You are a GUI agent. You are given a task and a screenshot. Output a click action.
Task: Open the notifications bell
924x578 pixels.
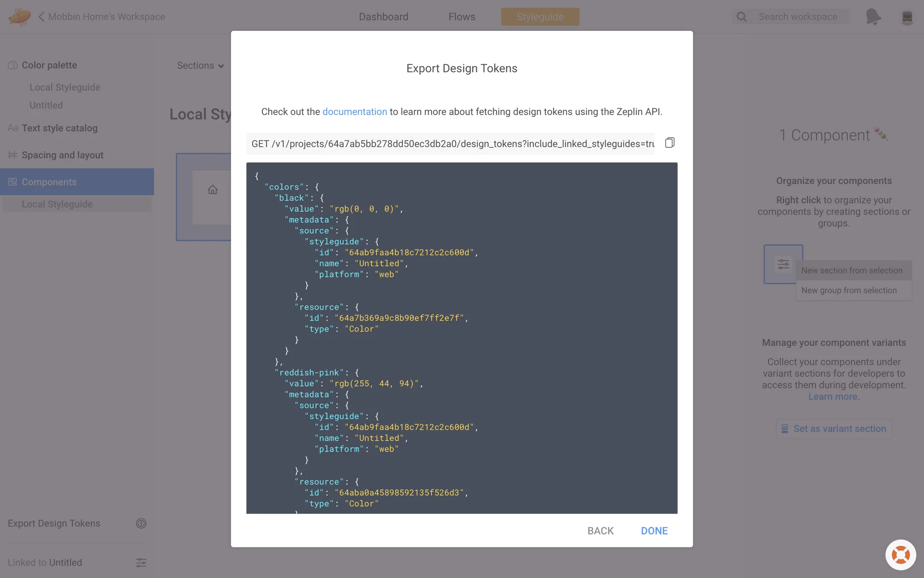point(873,16)
